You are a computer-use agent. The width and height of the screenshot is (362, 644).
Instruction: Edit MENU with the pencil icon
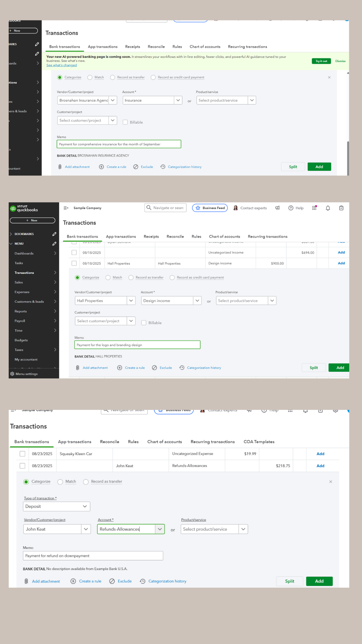[54, 244]
